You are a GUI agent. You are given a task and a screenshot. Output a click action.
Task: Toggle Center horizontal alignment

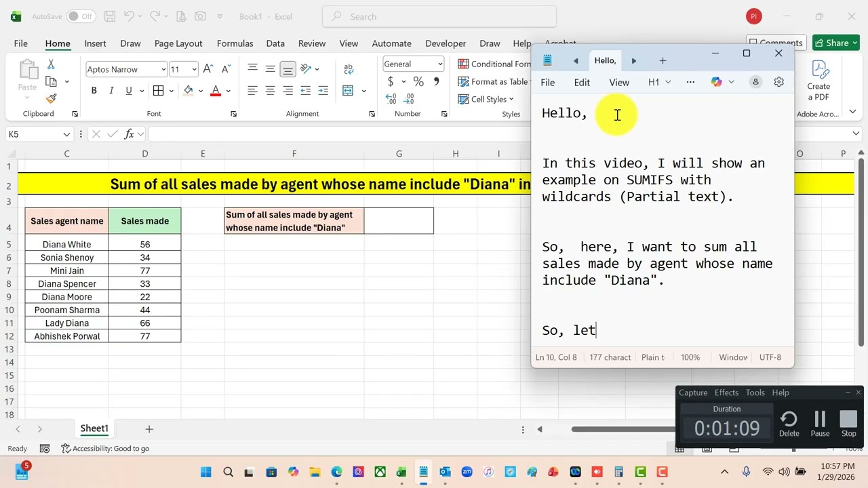pos(270,91)
